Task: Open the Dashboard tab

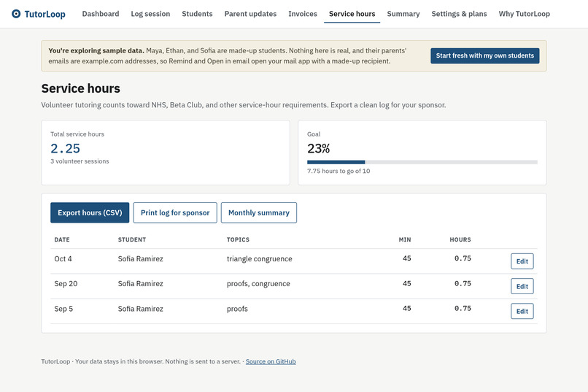Action: click(x=101, y=14)
